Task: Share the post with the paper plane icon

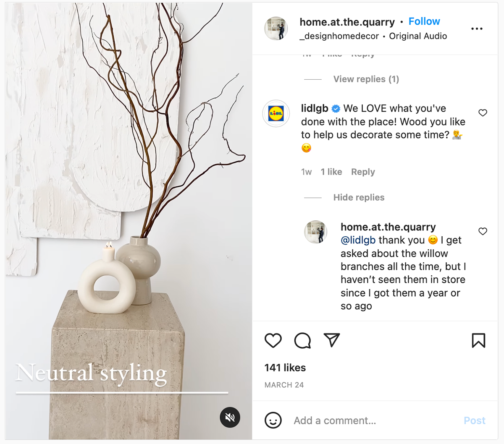Action: pyautogui.click(x=331, y=340)
